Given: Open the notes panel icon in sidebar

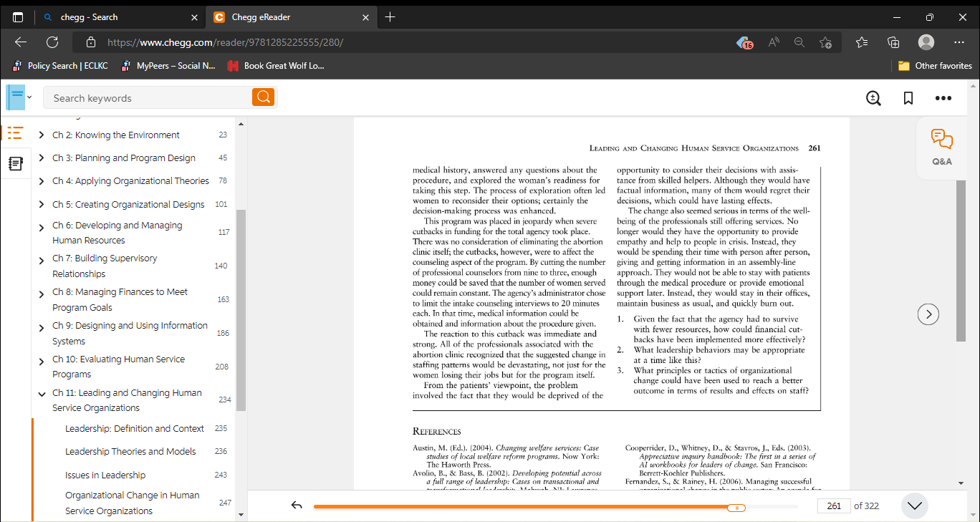Looking at the screenshot, I should coord(15,164).
